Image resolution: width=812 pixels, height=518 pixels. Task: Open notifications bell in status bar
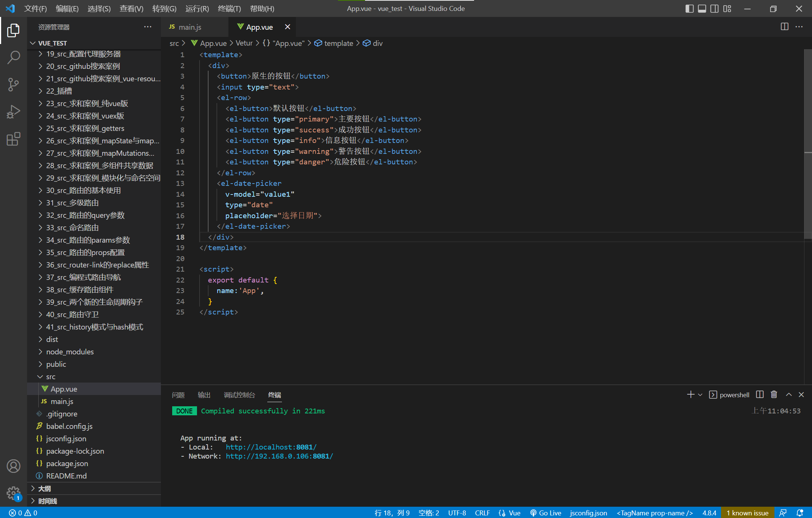coord(800,513)
